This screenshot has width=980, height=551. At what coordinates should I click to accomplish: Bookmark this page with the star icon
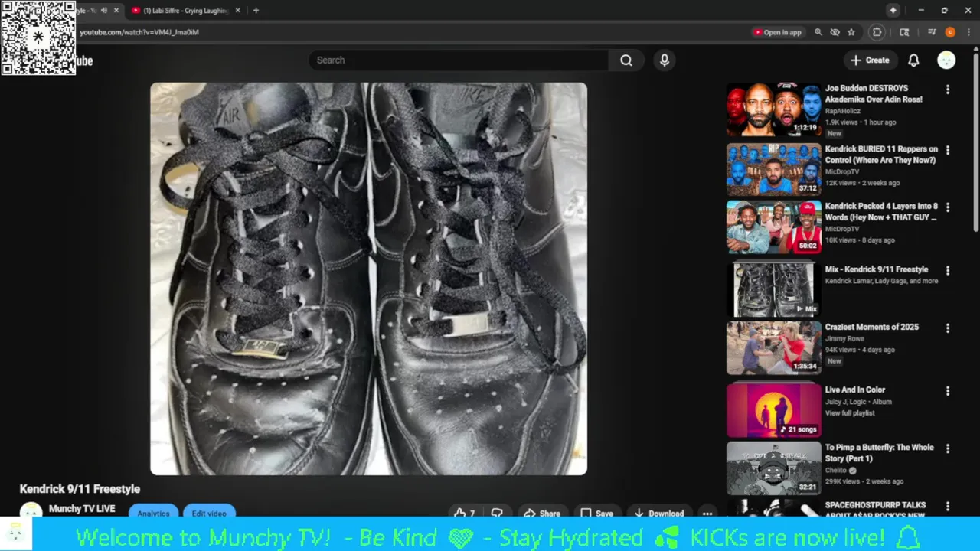click(x=851, y=32)
